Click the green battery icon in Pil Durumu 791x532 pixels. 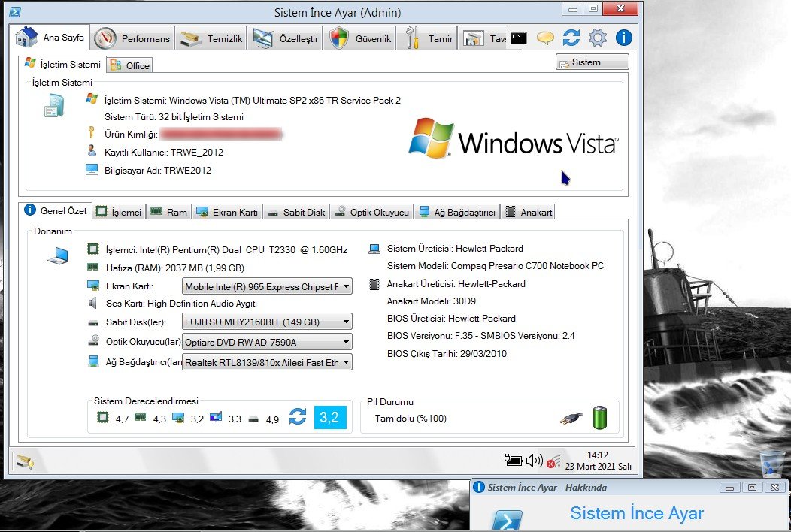tap(600, 418)
